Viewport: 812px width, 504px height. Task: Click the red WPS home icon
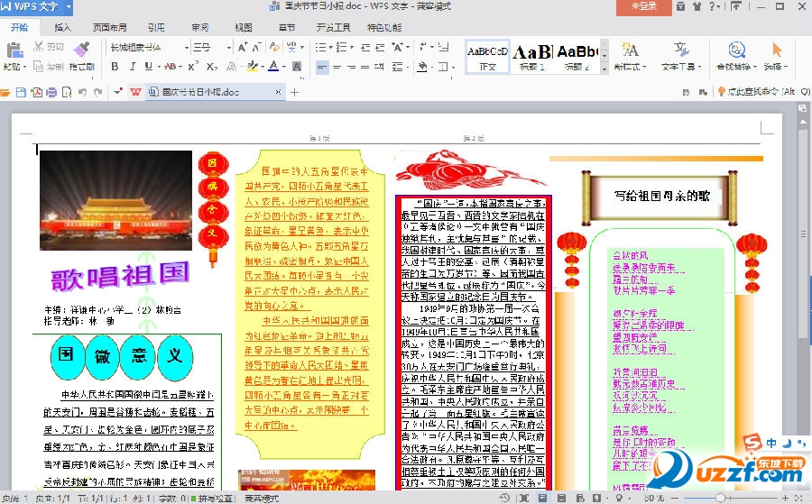135,92
